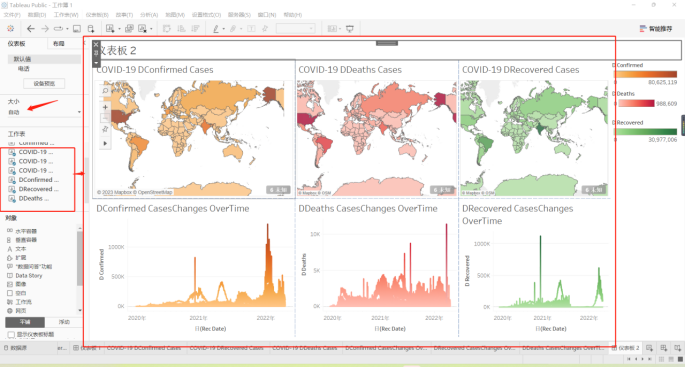This screenshot has height=368, width=686.
Task: Click the group members paperclip icon
Action: point(233,28)
